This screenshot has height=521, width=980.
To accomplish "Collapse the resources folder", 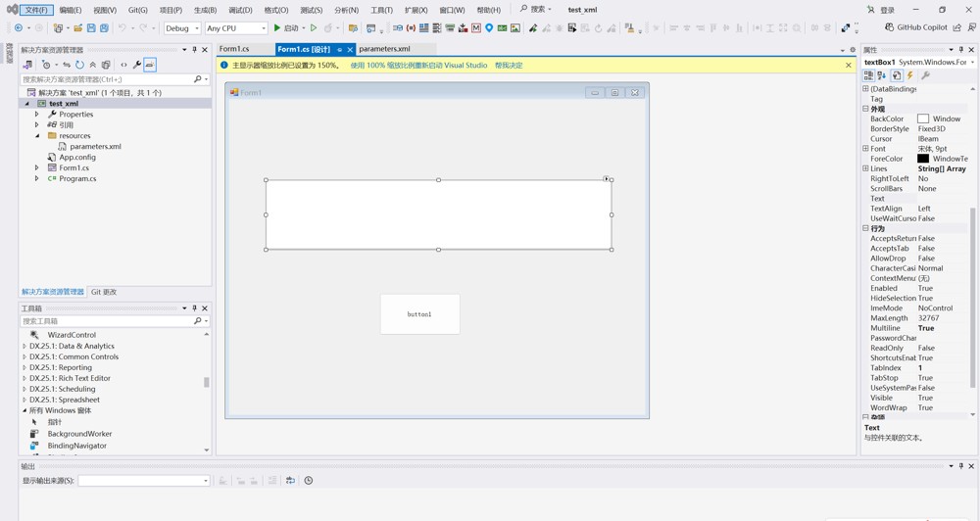I will pyautogui.click(x=37, y=135).
